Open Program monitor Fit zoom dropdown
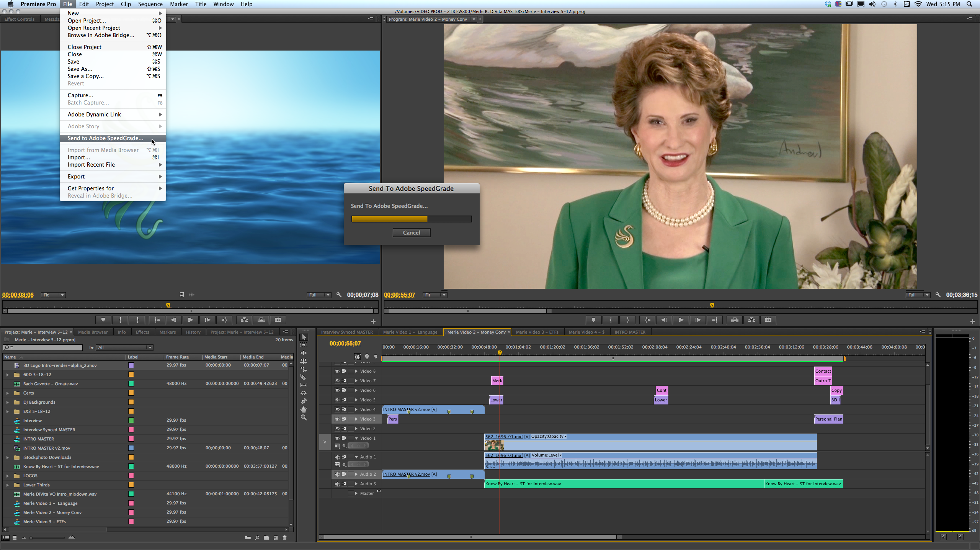 (x=435, y=295)
